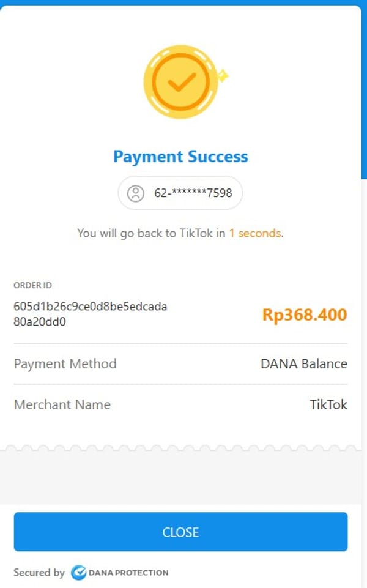Image resolution: width=367 pixels, height=588 pixels.
Task: Click the Secured by label
Action: click(x=39, y=573)
